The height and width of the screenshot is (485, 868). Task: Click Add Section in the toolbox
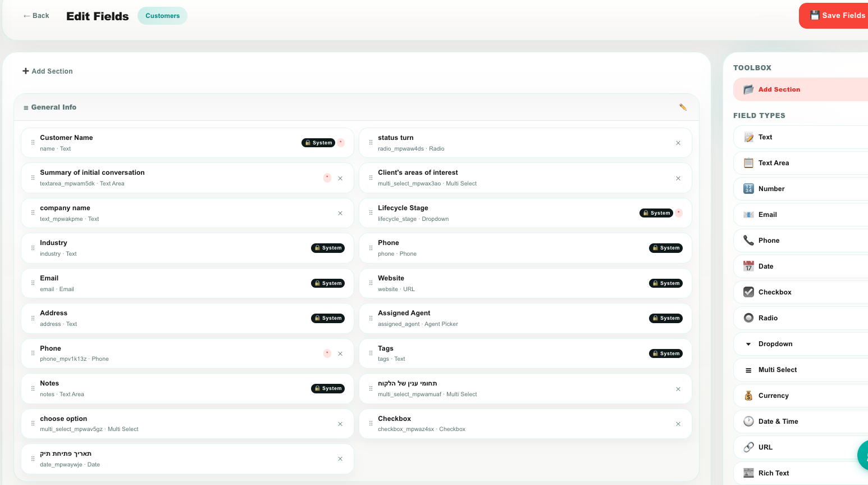click(801, 89)
